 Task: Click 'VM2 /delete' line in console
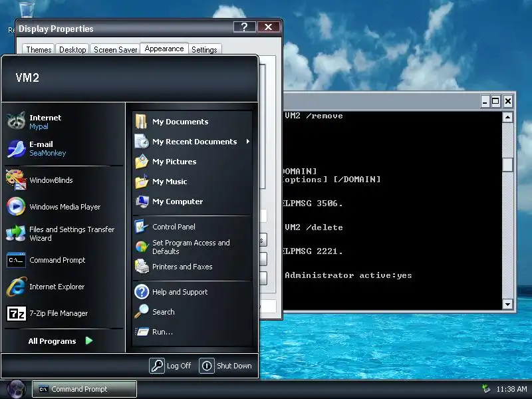[x=314, y=227]
